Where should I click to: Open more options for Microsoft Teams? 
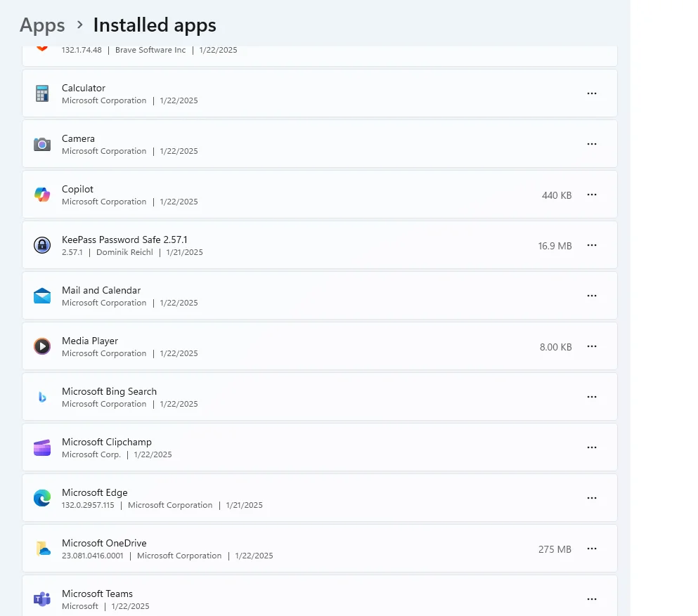tap(592, 599)
